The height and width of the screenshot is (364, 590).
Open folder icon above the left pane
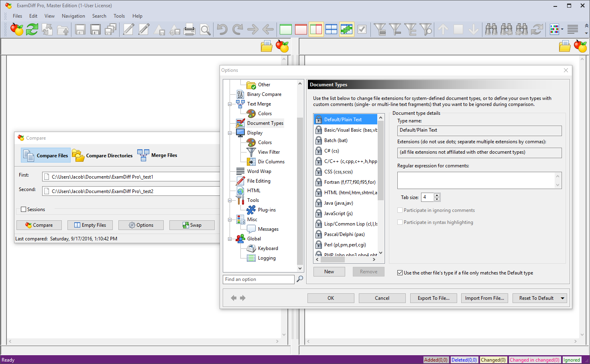point(267,47)
